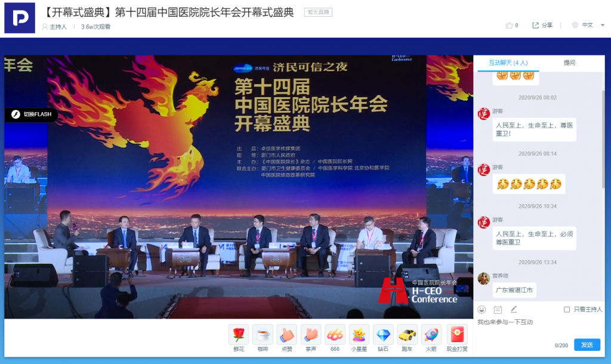Open the cash reward (现金打赏) red envelope
Viewport: 611px width, 364px height.
click(x=457, y=335)
